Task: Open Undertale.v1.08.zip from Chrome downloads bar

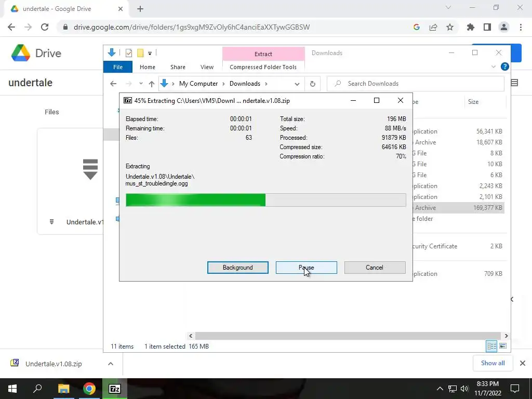Action: pos(54,364)
